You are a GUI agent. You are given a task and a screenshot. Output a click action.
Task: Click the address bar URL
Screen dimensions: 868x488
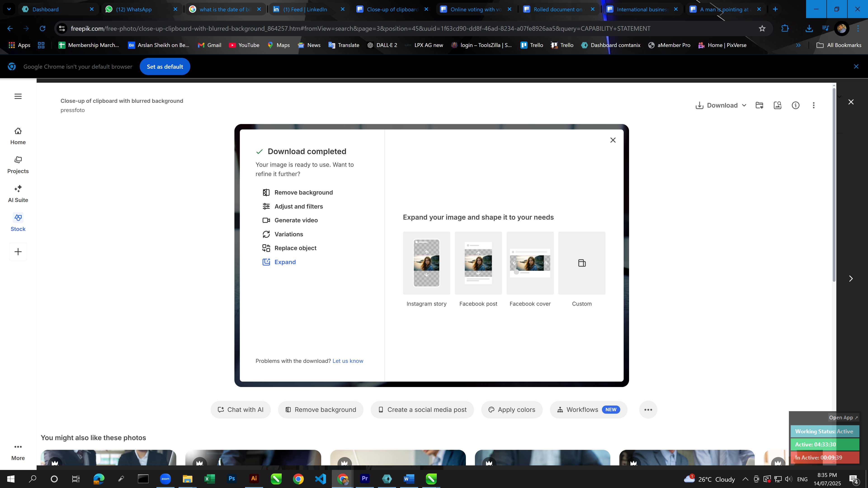pyautogui.click(x=361, y=29)
